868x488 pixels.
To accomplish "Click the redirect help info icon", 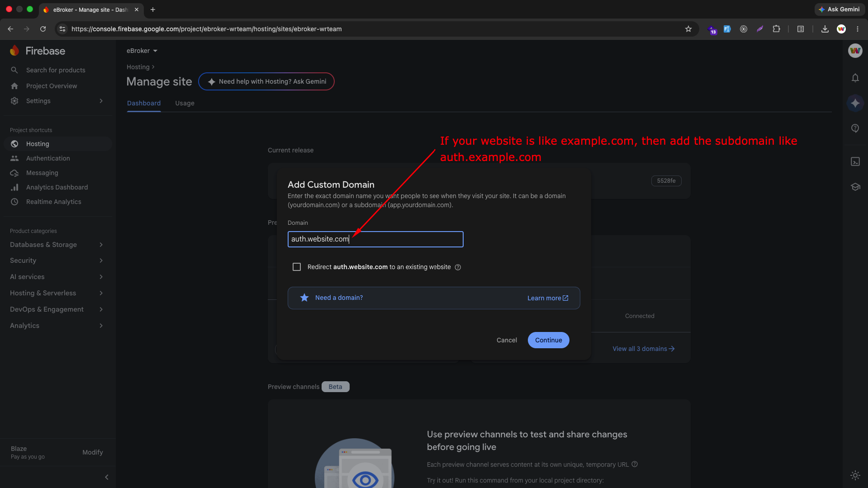I will [458, 267].
